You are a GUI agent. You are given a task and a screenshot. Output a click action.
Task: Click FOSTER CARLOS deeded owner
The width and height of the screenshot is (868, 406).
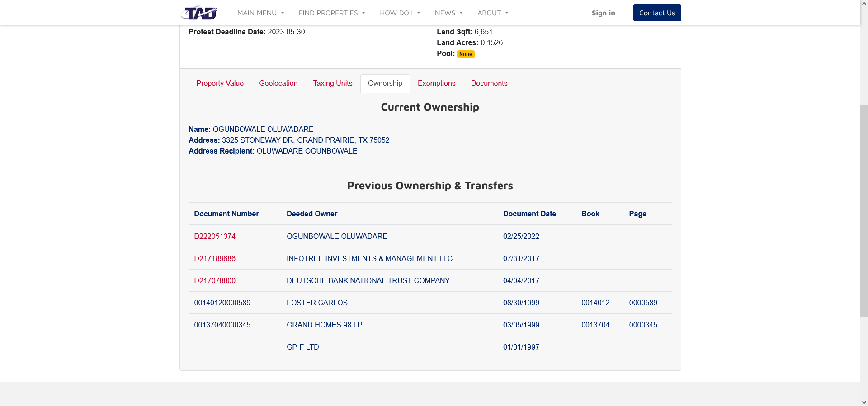coord(317,303)
